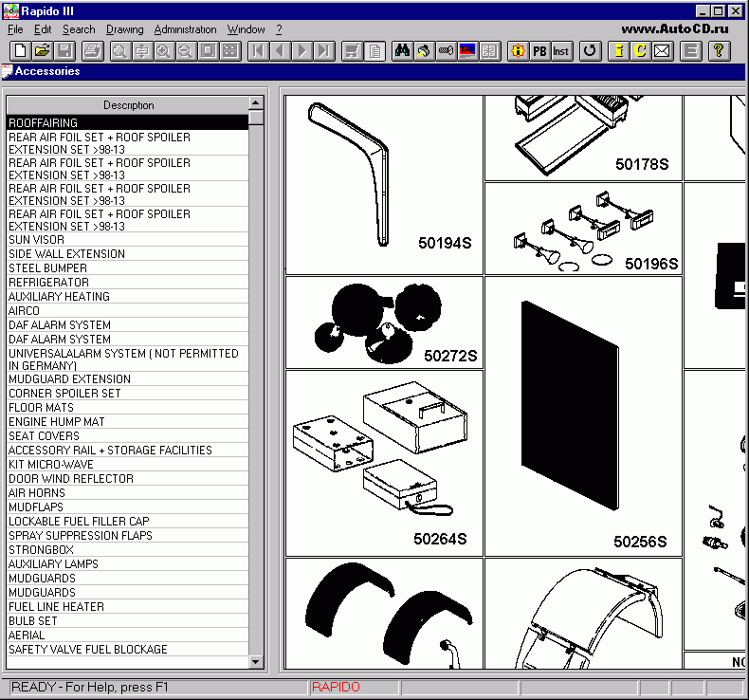Click the www.AutoCD.ru link
749x700 pixels.
[x=675, y=28]
